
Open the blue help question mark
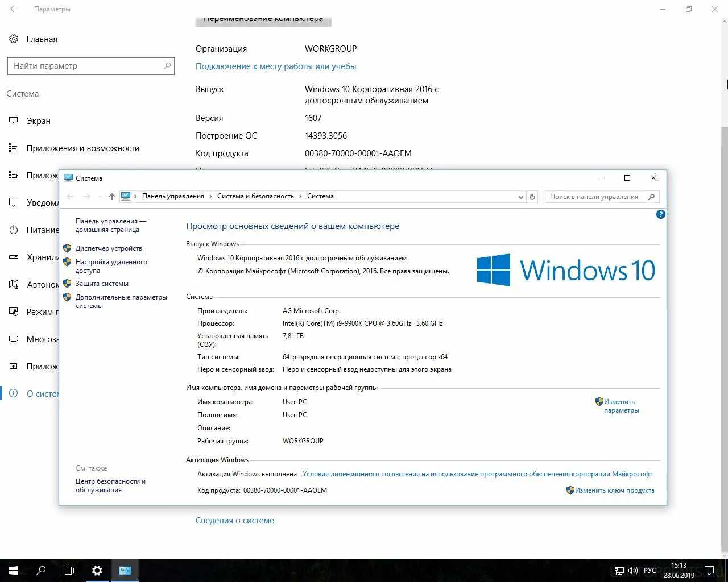pyautogui.click(x=660, y=214)
